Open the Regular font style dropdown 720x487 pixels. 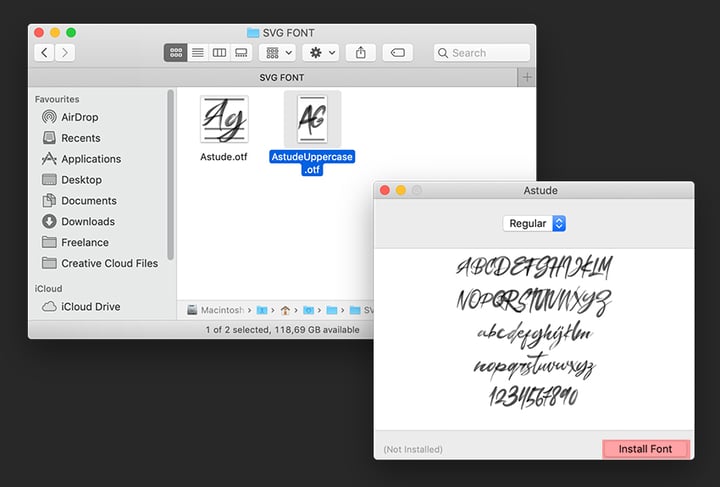(x=534, y=224)
